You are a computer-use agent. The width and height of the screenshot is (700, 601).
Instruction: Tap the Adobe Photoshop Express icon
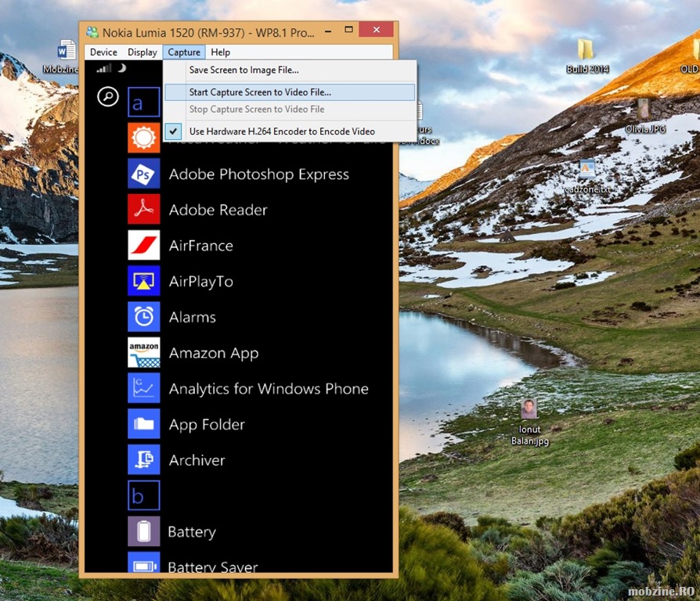coord(144,174)
